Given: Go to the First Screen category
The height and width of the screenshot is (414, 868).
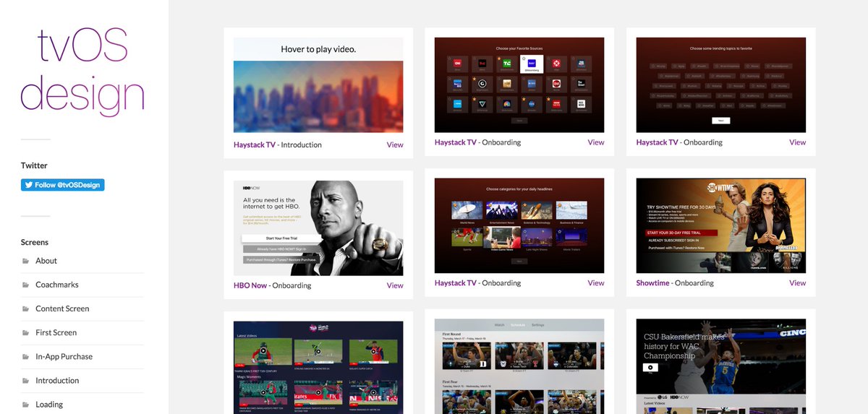Looking at the screenshot, I should [x=56, y=332].
